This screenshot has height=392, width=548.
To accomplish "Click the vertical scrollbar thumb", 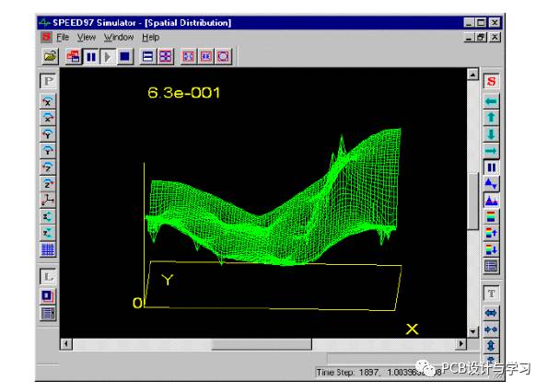I will point(472,202).
